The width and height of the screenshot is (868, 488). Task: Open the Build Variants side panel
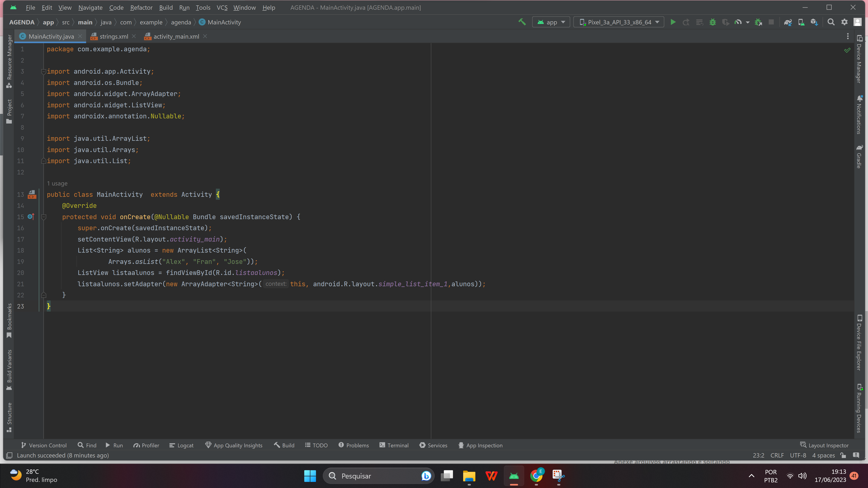point(9,370)
